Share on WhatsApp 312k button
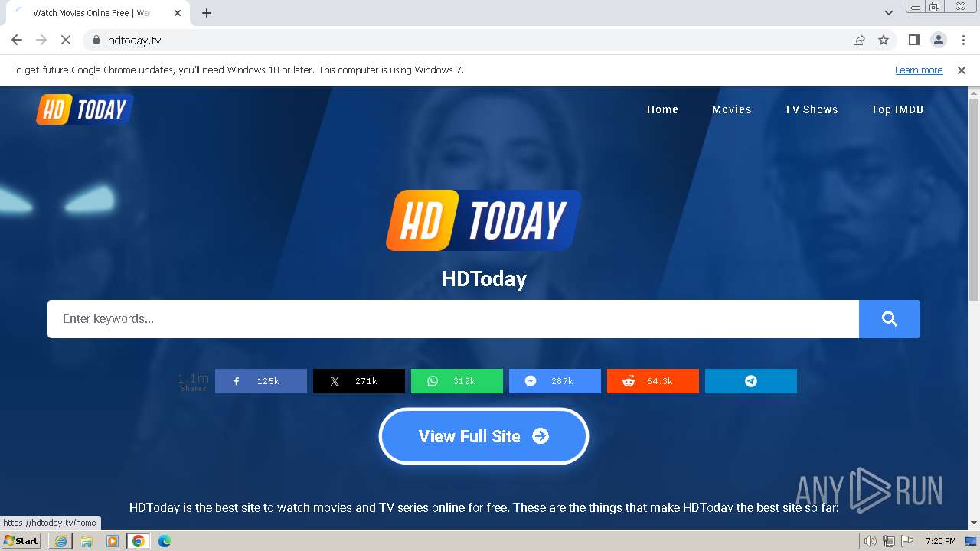Screen dimensions: 980x551 tap(457, 381)
